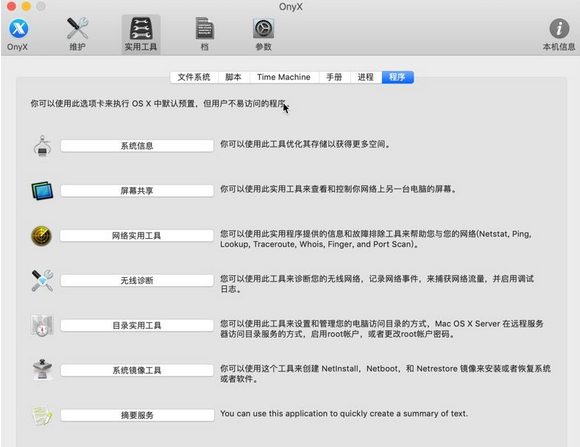Image resolution: width=580 pixels, height=447 pixels.
Task: Switch to the 脚本 tab
Action: click(233, 77)
